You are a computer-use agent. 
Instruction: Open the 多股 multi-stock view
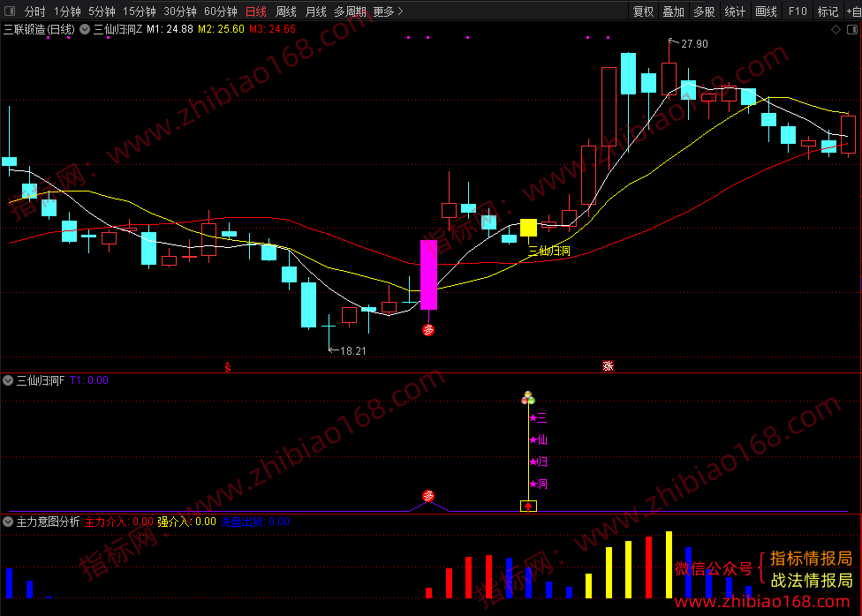704,11
